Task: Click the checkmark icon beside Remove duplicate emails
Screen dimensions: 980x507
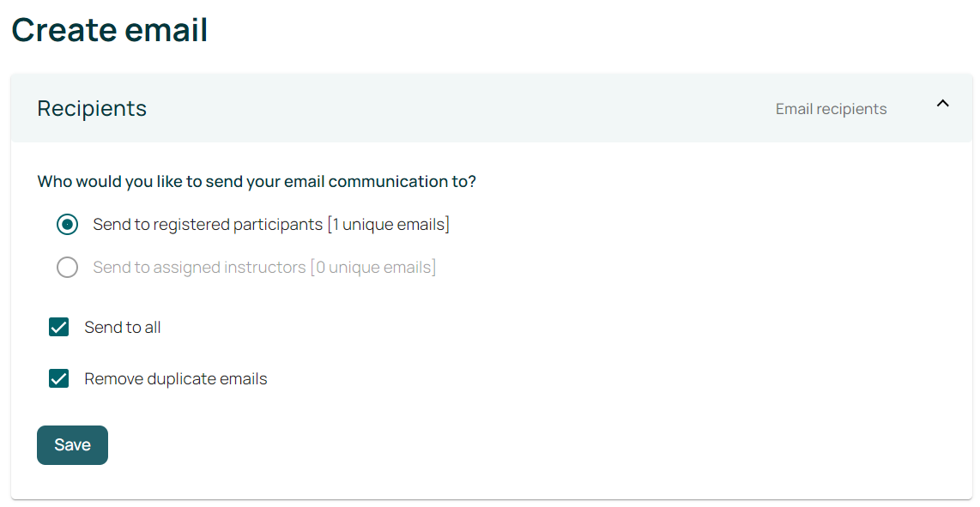Action: tap(58, 378)
